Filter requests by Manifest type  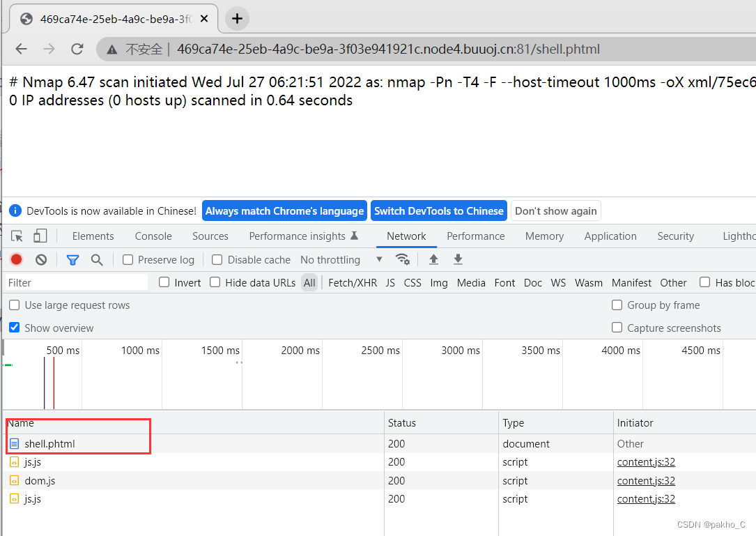631,283
